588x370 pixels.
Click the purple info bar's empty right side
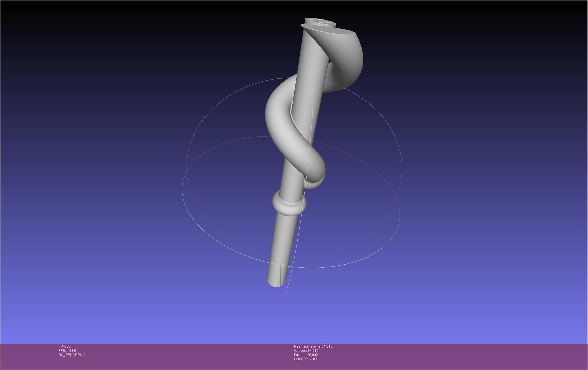[x=477, y=356]
